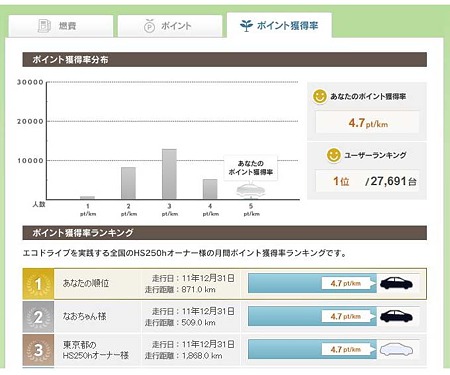Image resolution: width=450 pixels, height=375 pixels.
Task: Click the なおちゃん様 name
Action: (x=84, y=316)
